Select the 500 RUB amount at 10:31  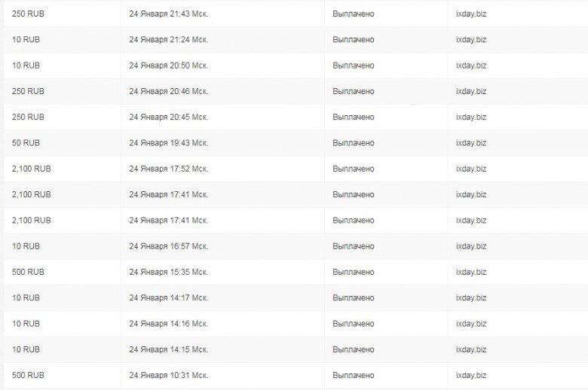(28, 376)
